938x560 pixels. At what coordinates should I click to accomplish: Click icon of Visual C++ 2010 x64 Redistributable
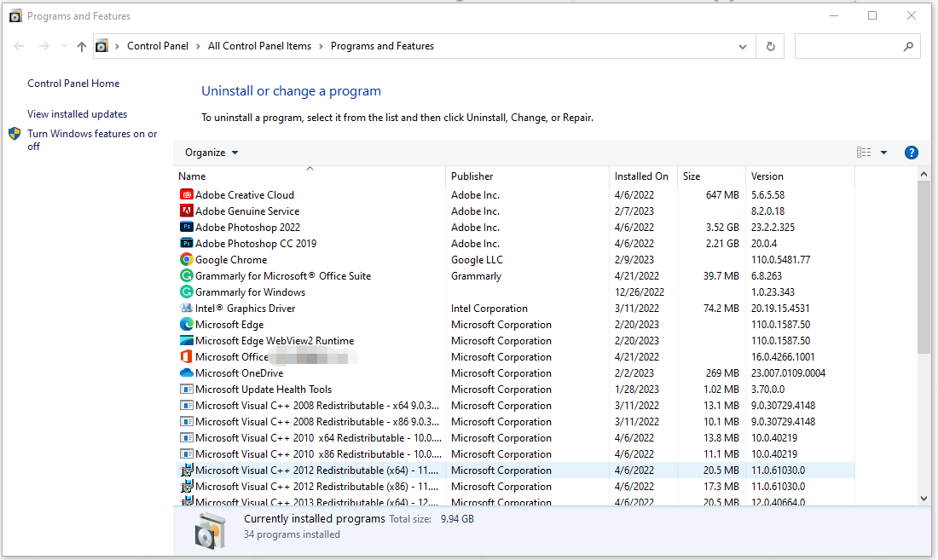point(187,437)
